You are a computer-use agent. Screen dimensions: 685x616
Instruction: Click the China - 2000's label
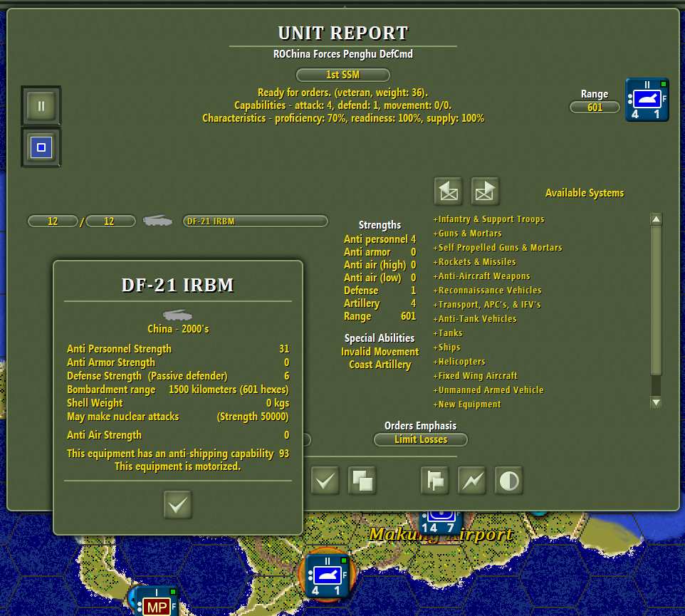coord(178,329)
